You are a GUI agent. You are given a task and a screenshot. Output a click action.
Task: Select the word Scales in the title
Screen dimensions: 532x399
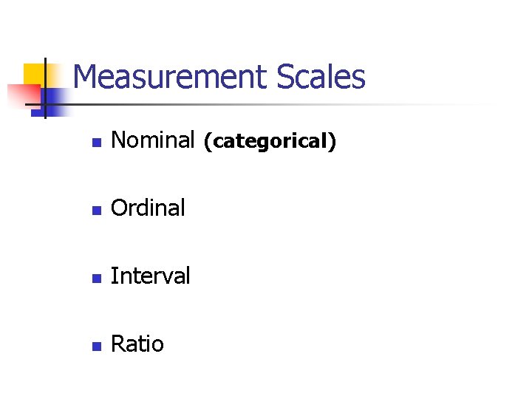tap(321, 77)
